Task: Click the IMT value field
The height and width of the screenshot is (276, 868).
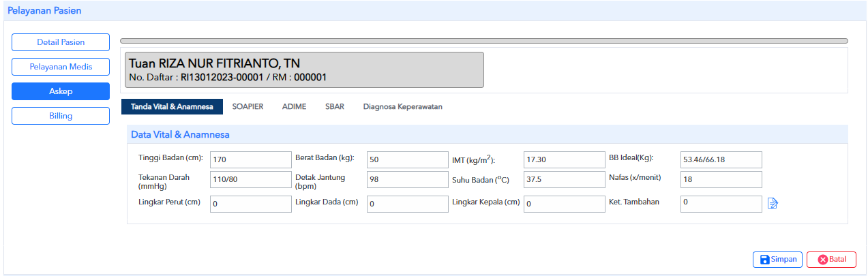Action: click(x=565, y=159)
